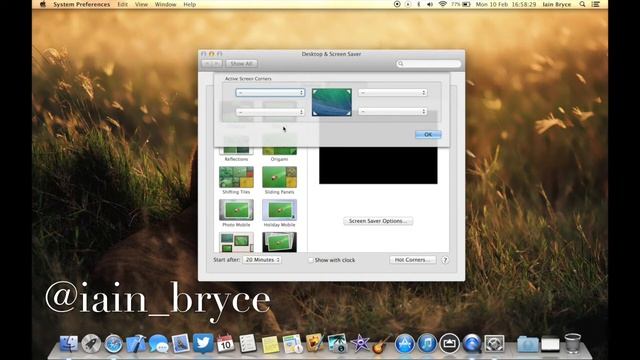The width and height of the screenshot is (640, 360).
Task: Open Trash in the Dock
Action: [x=573, y=343]
